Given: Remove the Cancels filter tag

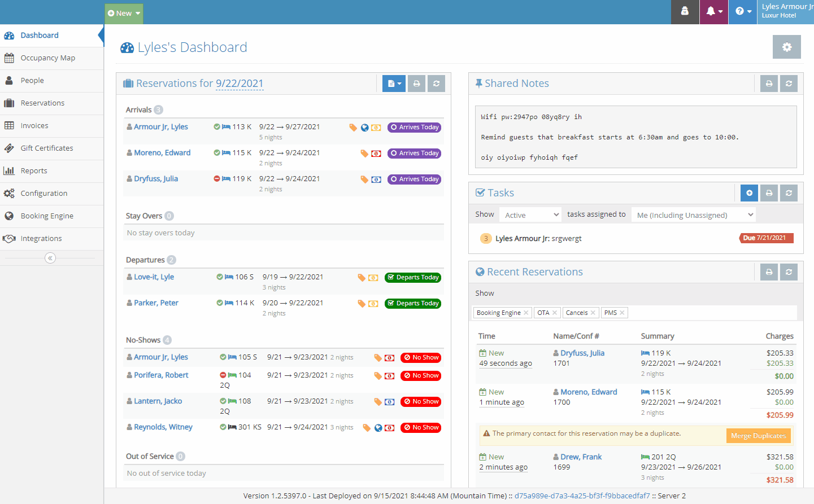Looking at the screenshot, I should [x=593, y=313].
